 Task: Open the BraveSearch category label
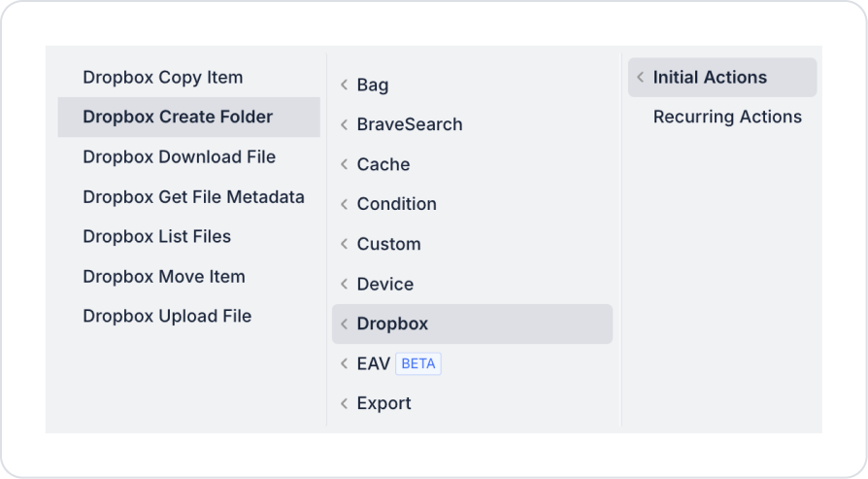pyautogui.click(x=410, y=124)
